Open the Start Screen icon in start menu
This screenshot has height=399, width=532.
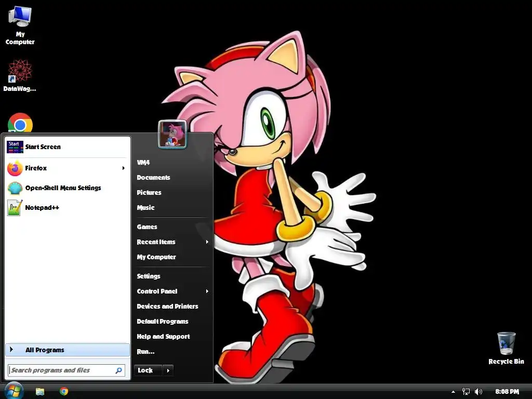(15, 147)
